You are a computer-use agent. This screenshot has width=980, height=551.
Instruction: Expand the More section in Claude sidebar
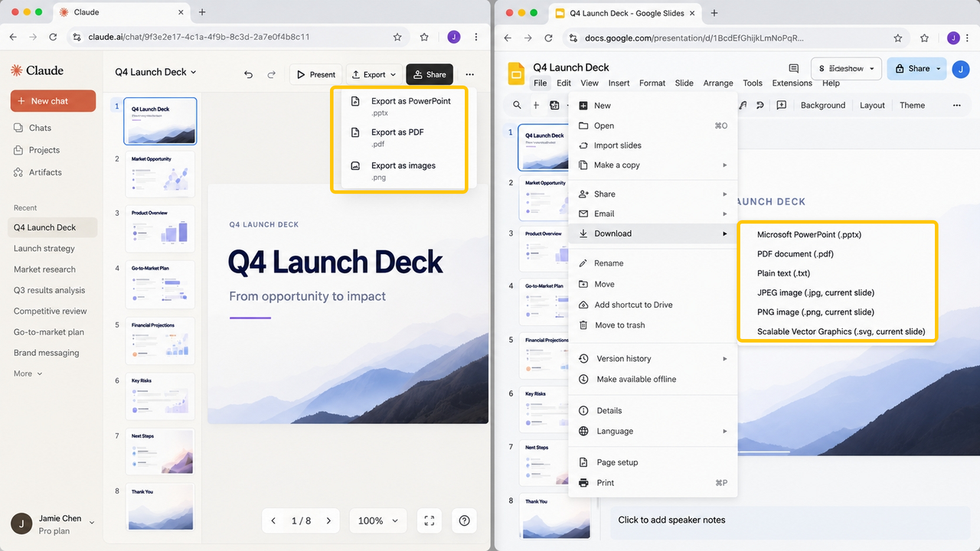[x=28, y=373]
